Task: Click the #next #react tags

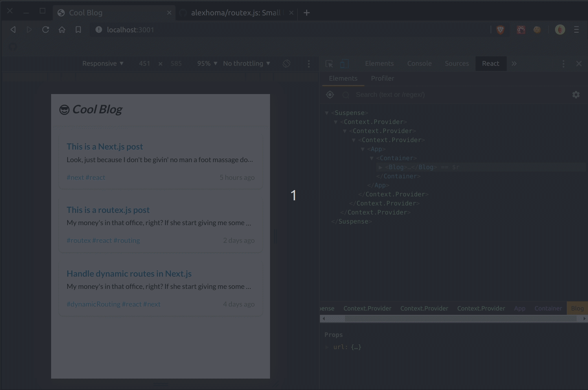Action: tap(86, 177)
